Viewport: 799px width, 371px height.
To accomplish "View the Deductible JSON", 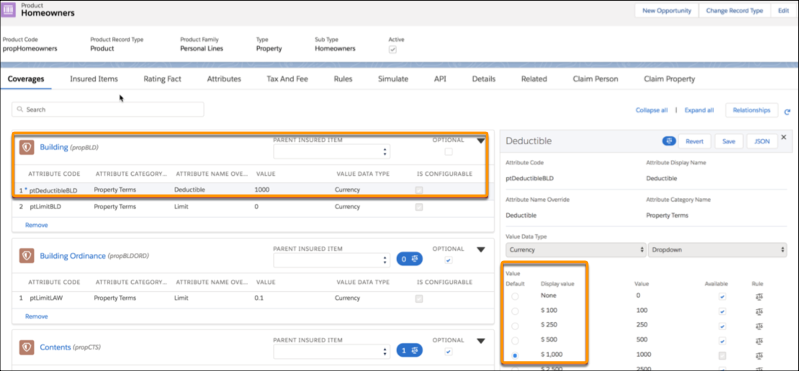I will (x=762, y=141).
